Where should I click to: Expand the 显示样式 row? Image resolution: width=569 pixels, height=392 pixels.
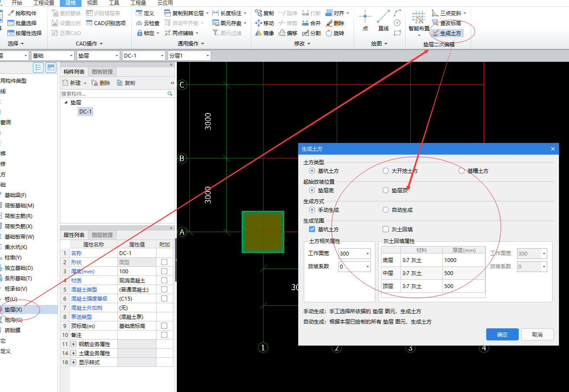pos(73,362)
